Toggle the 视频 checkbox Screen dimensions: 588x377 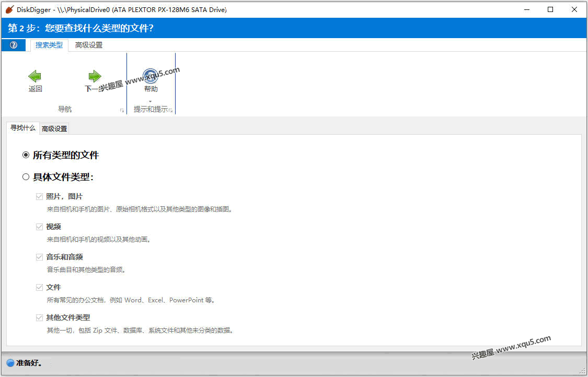click(39, 227)
